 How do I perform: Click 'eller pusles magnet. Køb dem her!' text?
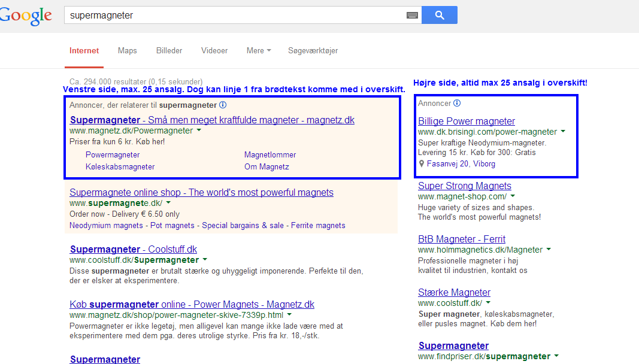tap(477, 324)
